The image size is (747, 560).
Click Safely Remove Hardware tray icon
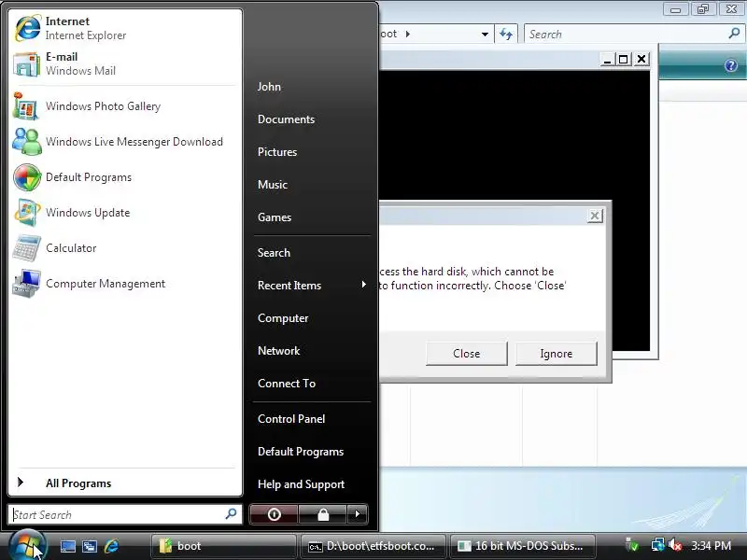633,544
